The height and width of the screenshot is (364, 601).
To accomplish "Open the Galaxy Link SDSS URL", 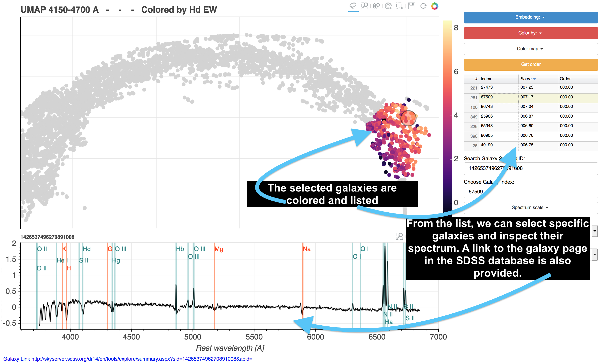I will coord(128,359).
